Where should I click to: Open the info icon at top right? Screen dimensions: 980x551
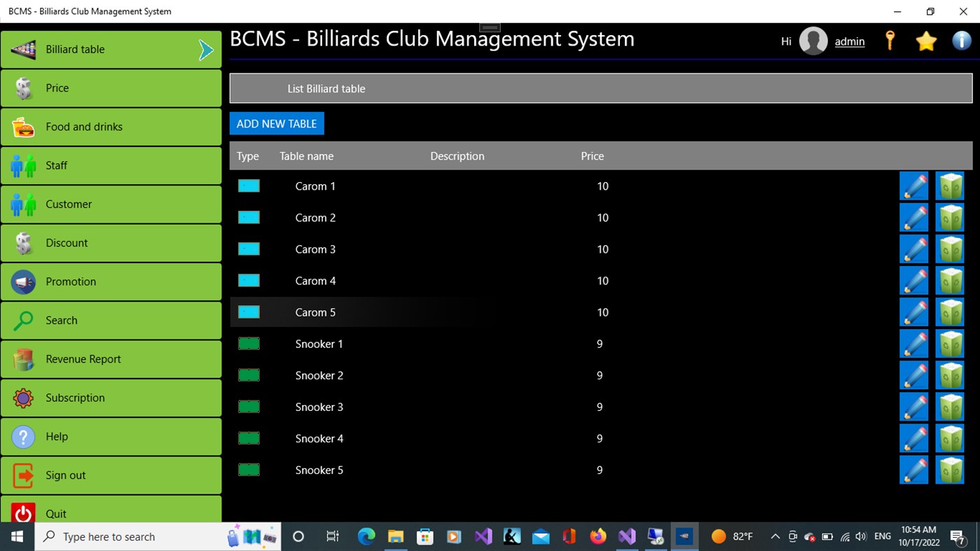[961, 41]
